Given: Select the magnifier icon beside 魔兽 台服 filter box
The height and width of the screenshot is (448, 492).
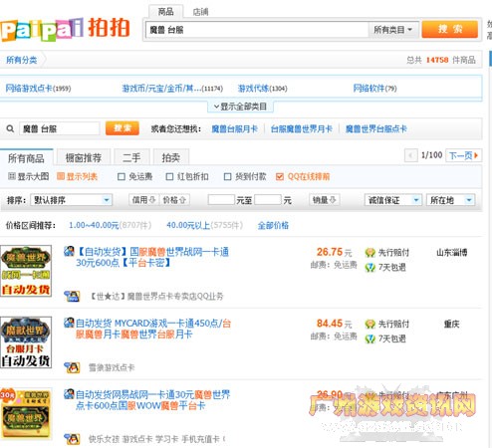Looking at the screenshot, I should click(10, 128).
